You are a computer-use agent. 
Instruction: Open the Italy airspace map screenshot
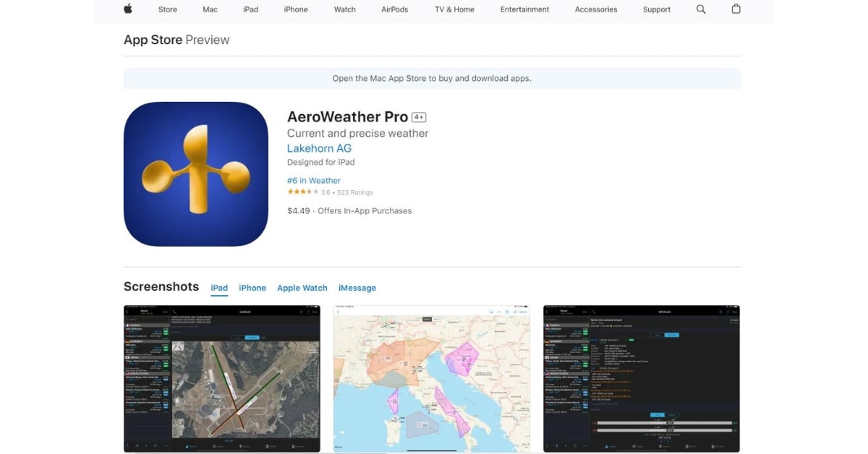tap(432, 379)
